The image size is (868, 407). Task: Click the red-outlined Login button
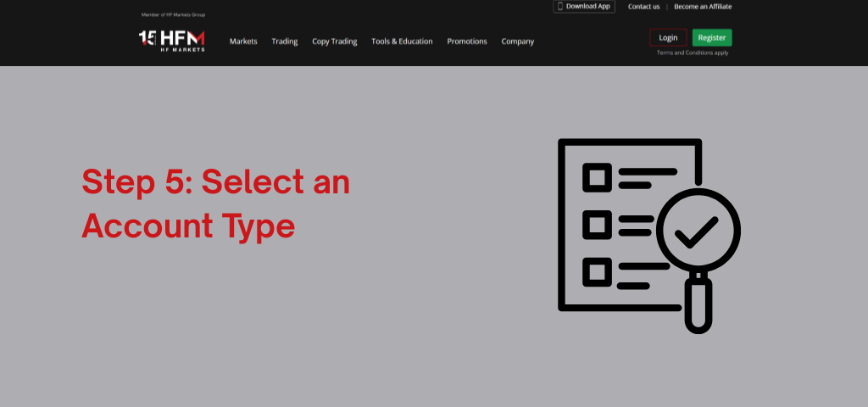point(668,38)
